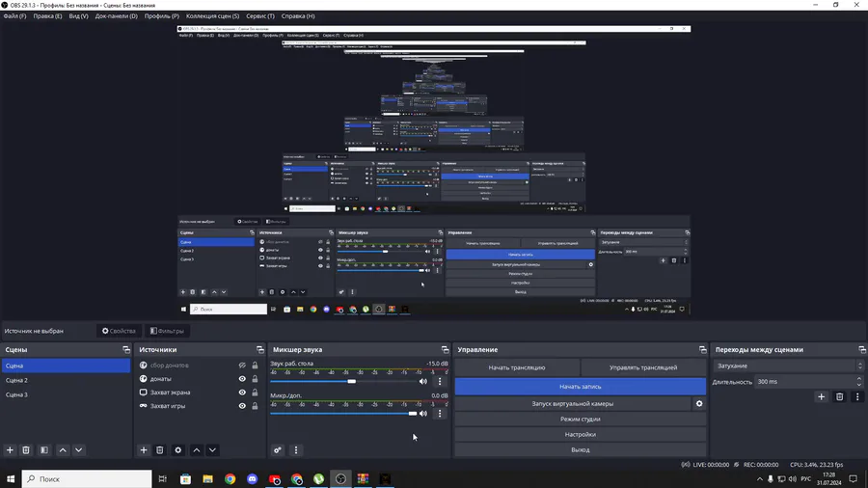This screenshot has width=868, height=488.
Task: Hide the Захват экрана source
Action: pos(242,393)
